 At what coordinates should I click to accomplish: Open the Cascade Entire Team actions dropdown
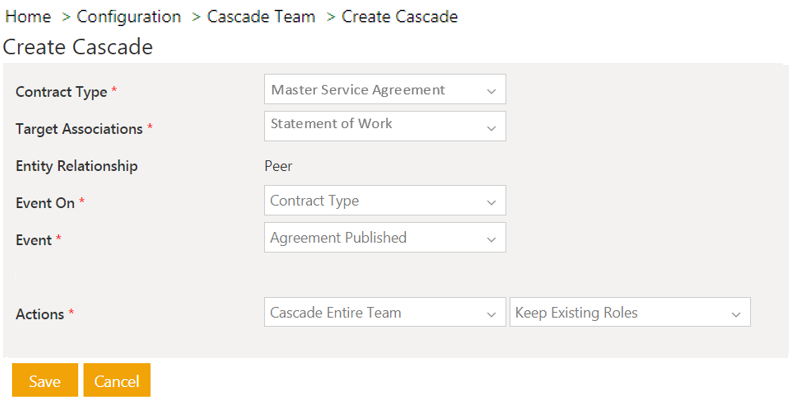point(384,313)
